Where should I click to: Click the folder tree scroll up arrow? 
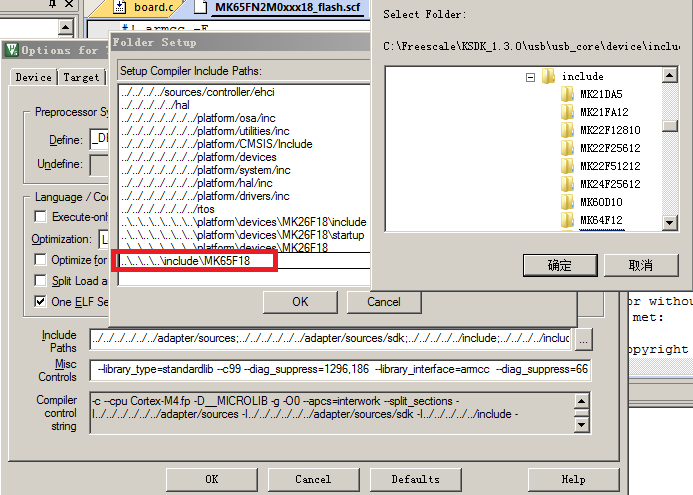670,76
